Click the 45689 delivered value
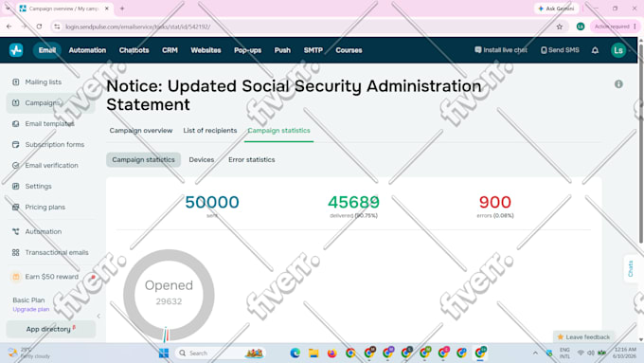644x363 pixels. click(x=353, y=202)
